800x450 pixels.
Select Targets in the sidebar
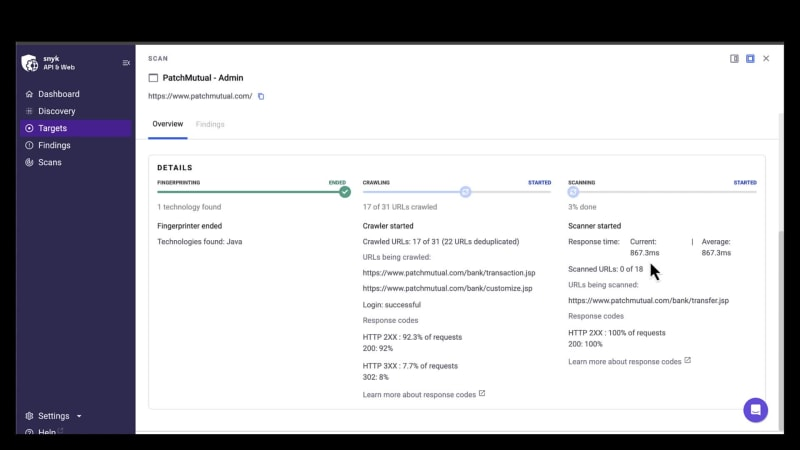tap(76, 128)
